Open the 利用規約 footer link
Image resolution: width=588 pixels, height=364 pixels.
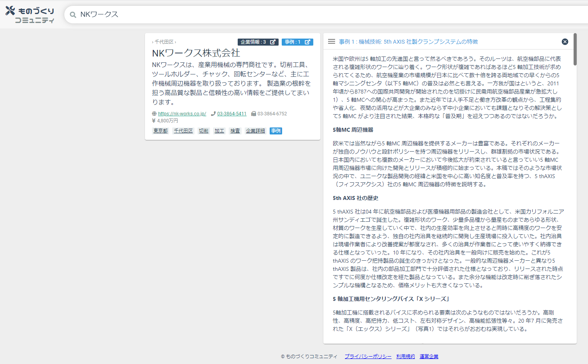click(x=406, y=357)
